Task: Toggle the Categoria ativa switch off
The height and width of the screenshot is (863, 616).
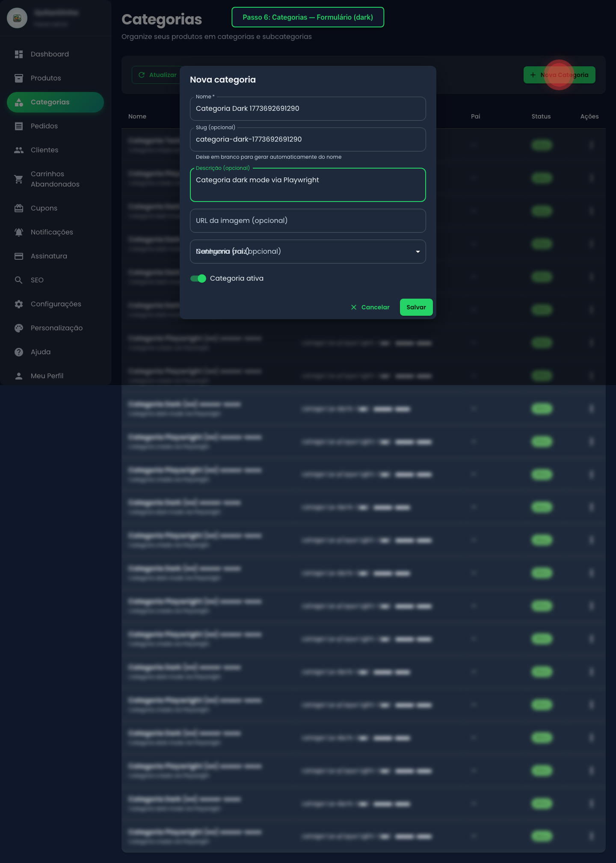Action: [x=198, y=279]
